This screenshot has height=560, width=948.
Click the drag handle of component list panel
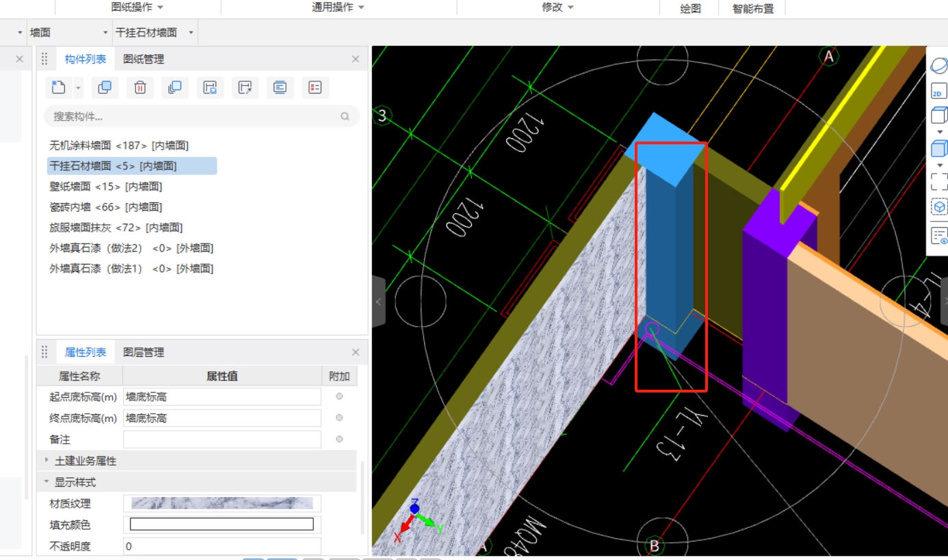point(44,59)
